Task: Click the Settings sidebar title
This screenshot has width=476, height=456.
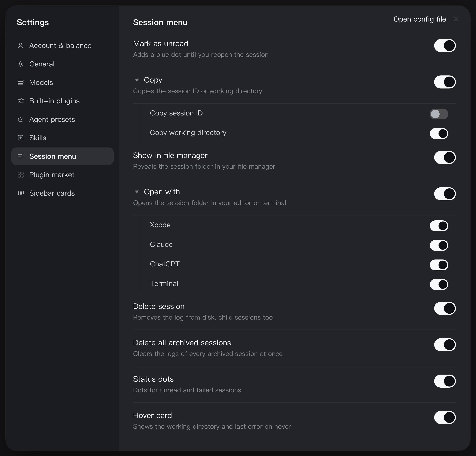Action: (x=33, y=22)
